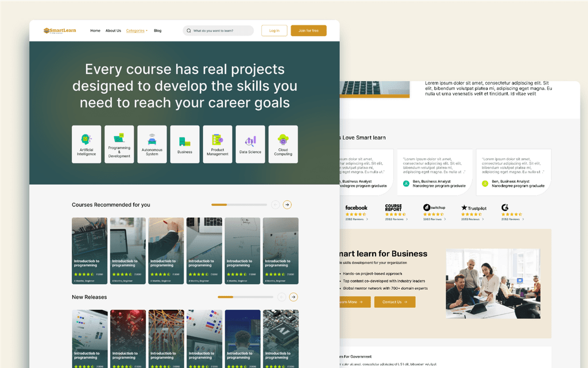
Task: Advance the New Releases carousel forward
Action: coord(293,297)
